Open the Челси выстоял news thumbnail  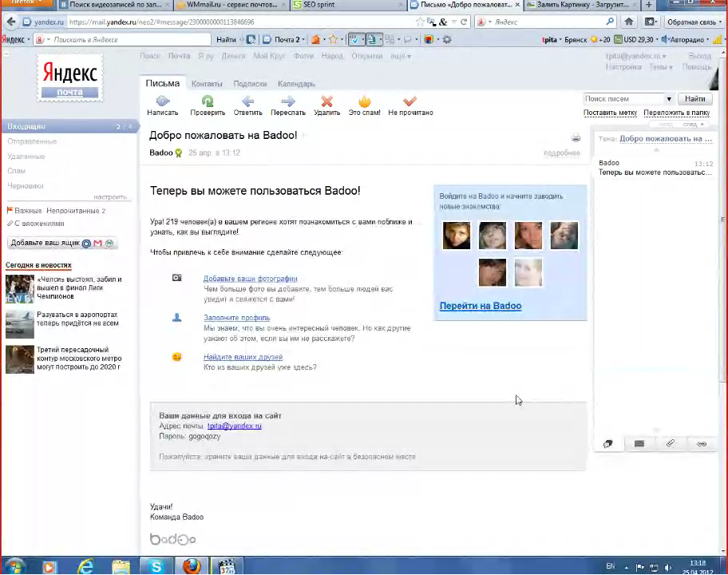click(19, 289)
